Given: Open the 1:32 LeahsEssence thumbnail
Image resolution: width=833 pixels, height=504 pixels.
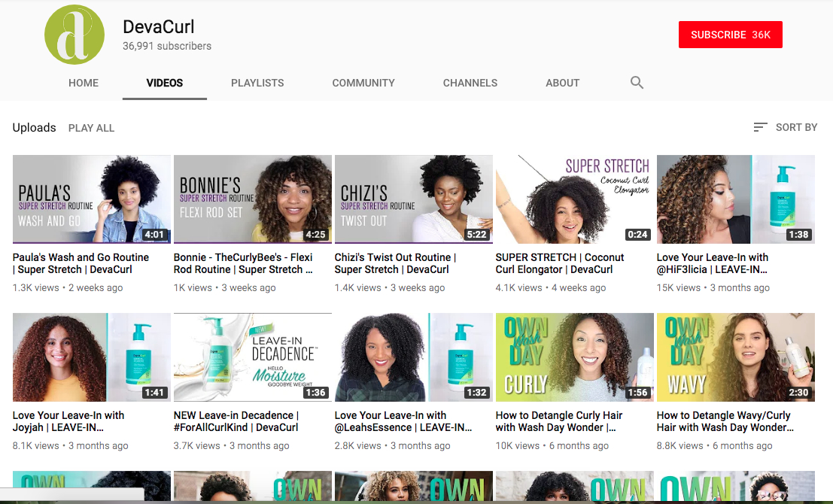Looking at the screenshot, I should click(414, 357).
